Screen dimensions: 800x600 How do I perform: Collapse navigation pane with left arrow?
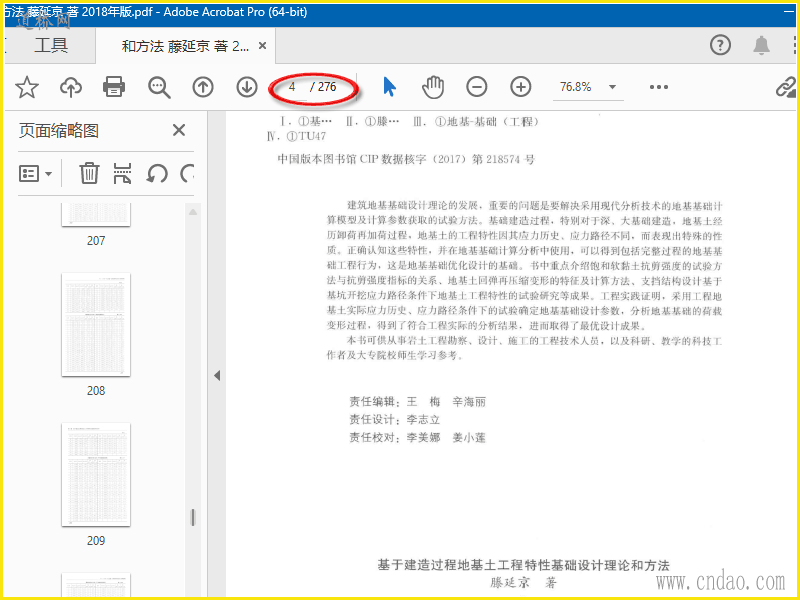point(217,376)
